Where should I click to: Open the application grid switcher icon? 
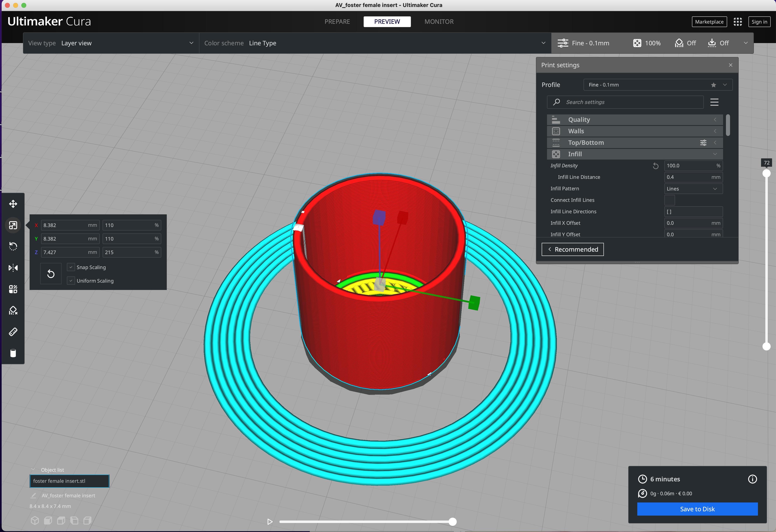click(738, 22)
